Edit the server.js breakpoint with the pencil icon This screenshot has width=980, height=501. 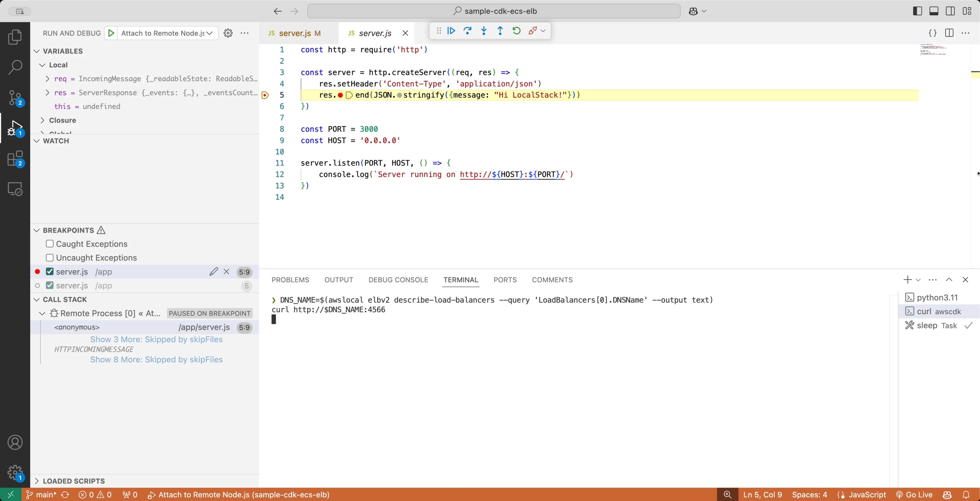[214, 272]
